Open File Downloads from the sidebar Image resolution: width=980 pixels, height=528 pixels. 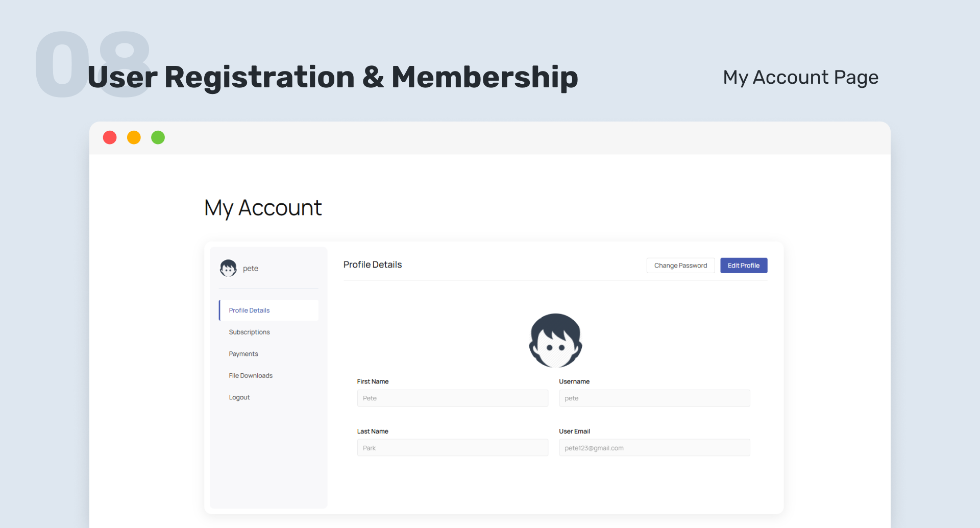pyautogui.click(x=251, y=376)
